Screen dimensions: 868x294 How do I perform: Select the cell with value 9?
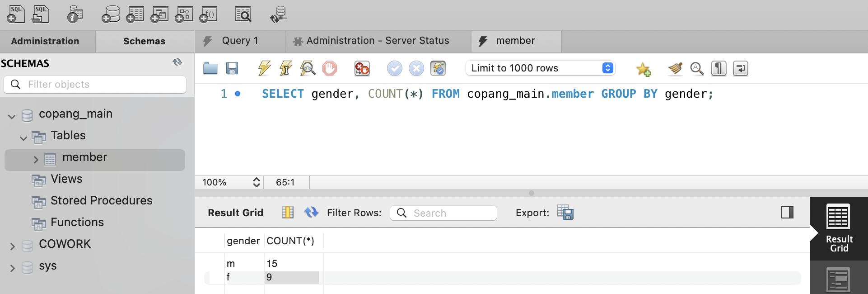[x=292, y=277]
